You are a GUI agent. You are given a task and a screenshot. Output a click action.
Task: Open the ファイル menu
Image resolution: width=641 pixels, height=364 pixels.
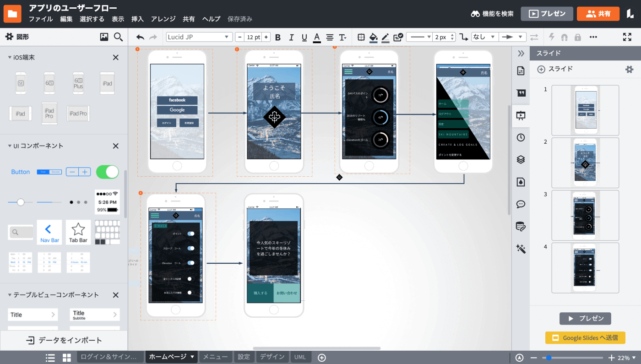(x=41, y=19)
